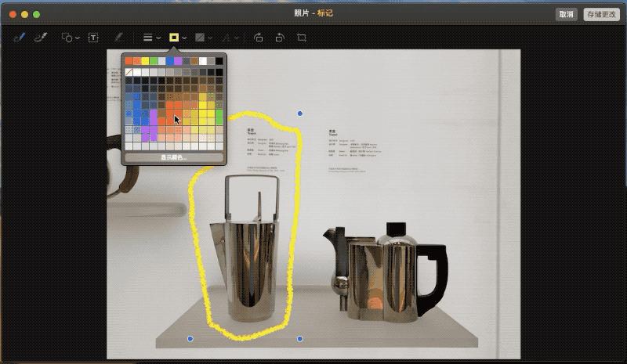Click the bottom-right blue selection handle
This screenshot has width=627, height=364.
tap(300, 339)
